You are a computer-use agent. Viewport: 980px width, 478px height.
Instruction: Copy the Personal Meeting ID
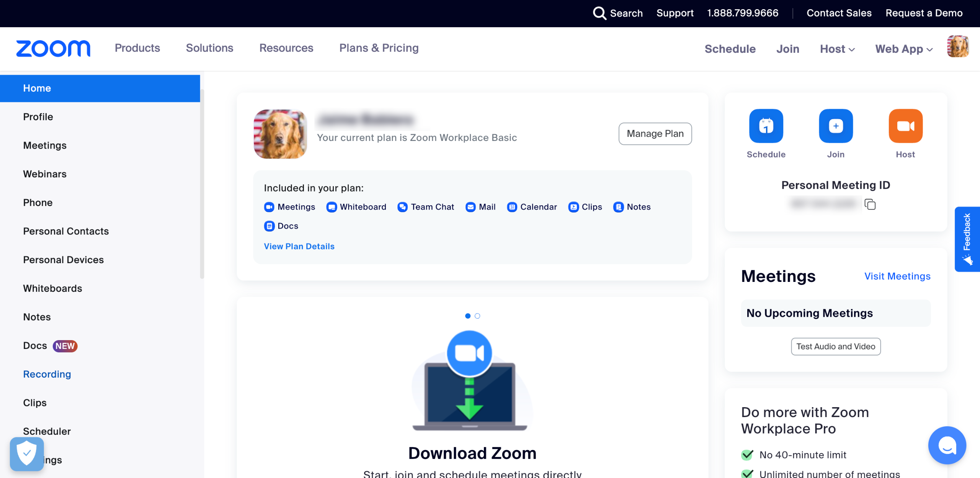(870, 205)
